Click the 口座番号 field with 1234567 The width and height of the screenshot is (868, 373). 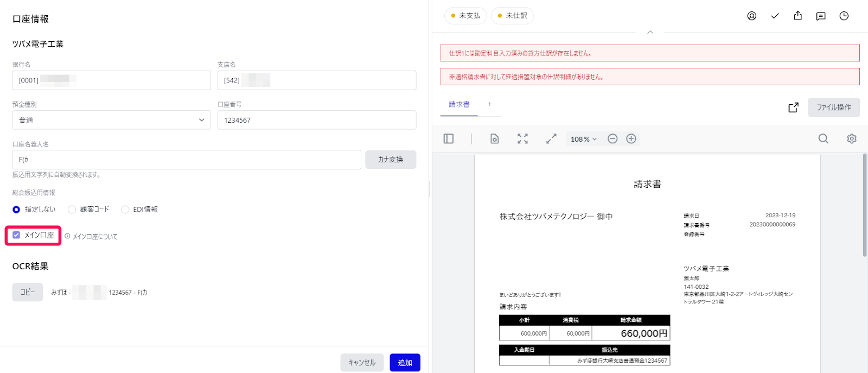pyautogui.click(x=317, y=120)
